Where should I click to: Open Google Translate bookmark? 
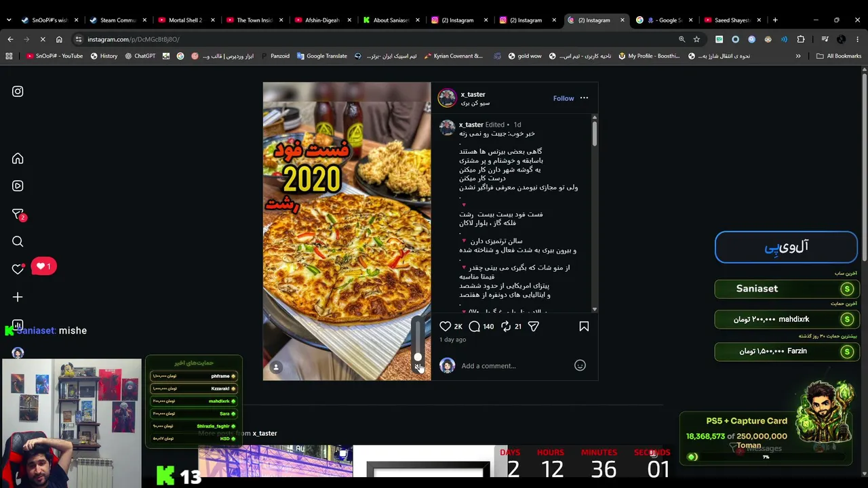point(322,56)
